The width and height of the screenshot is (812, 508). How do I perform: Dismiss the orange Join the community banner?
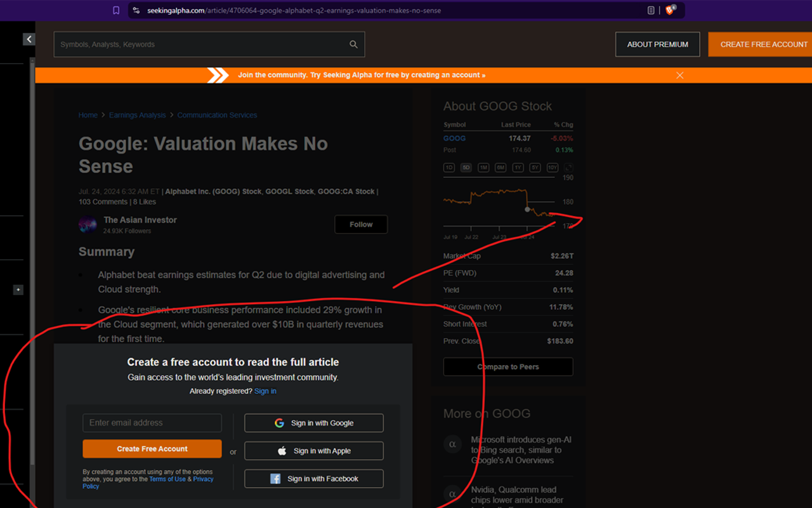click(x=679, y=75)
